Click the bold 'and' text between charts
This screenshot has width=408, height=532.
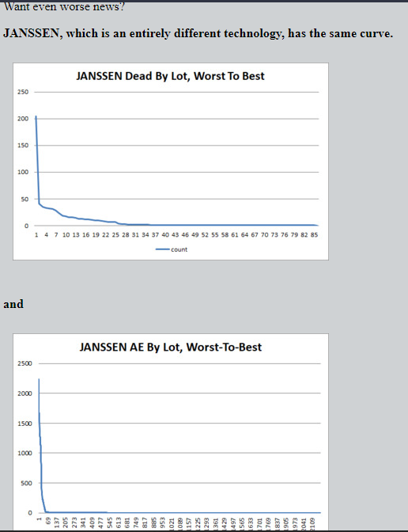13,304
